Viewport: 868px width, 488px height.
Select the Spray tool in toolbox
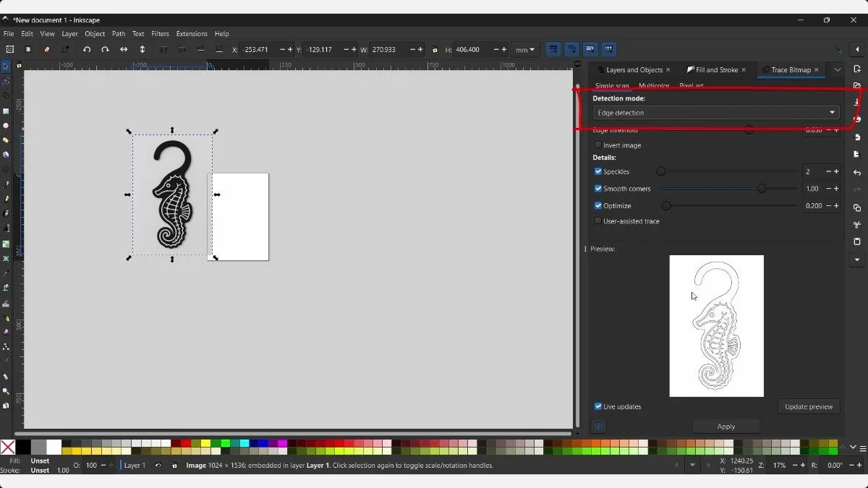pos(6,317)
